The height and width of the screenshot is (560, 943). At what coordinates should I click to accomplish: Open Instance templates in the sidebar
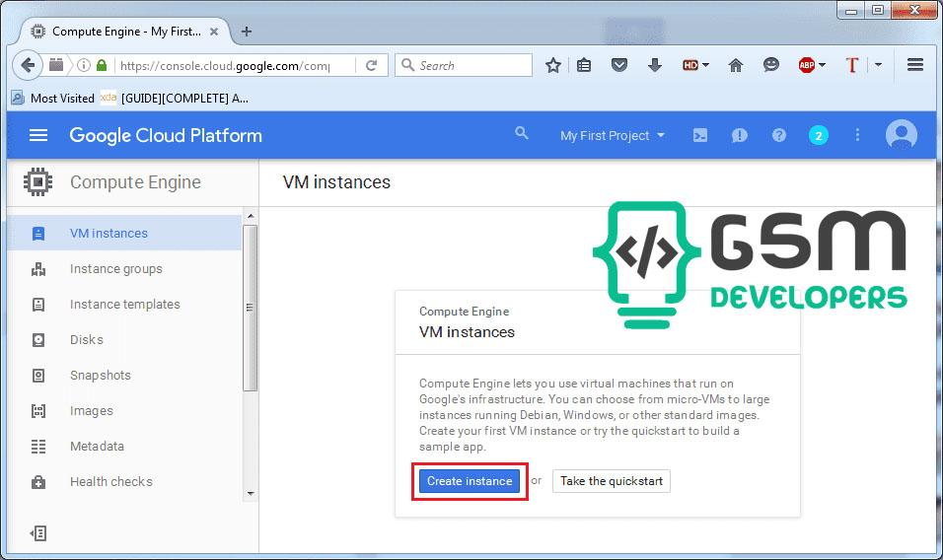(x=124, y=304)
